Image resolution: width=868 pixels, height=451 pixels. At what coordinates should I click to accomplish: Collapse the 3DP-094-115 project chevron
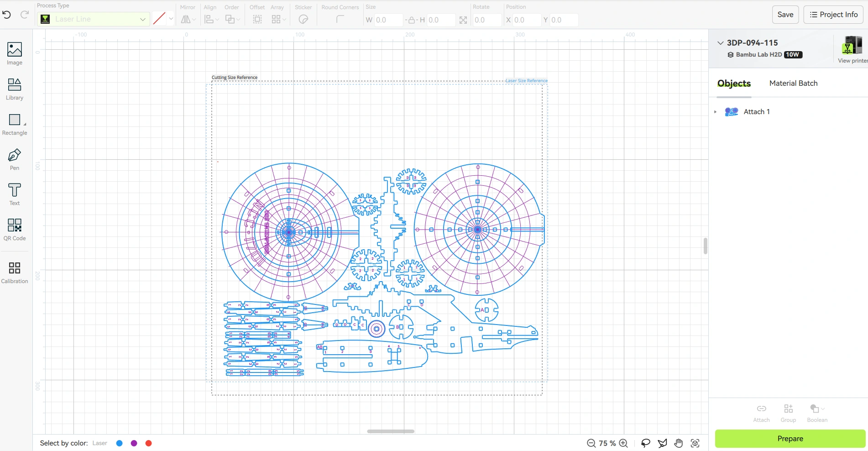(x=720, y=43)
